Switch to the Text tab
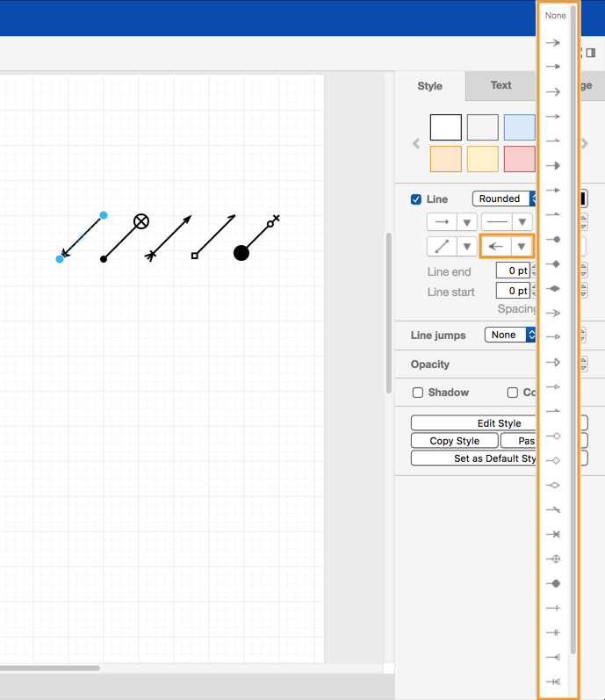605x700 pixels. pyautogui.click(x=501, y=85)
